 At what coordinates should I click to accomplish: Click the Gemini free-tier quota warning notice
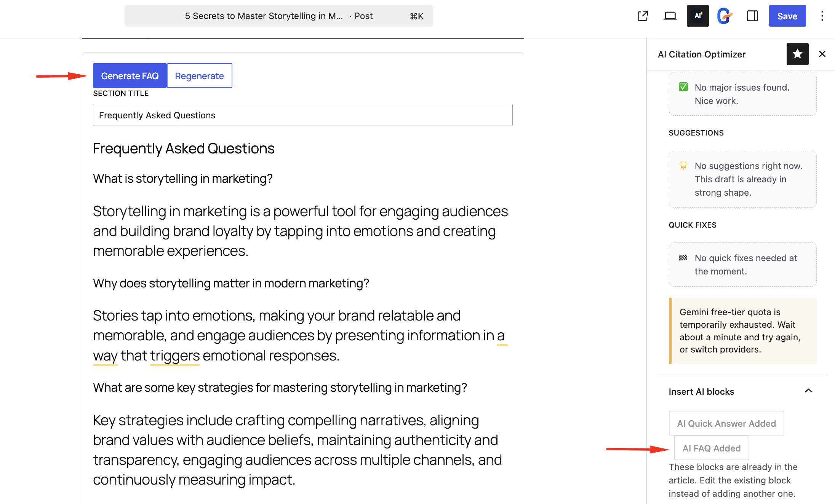click(x=742, y=331)
